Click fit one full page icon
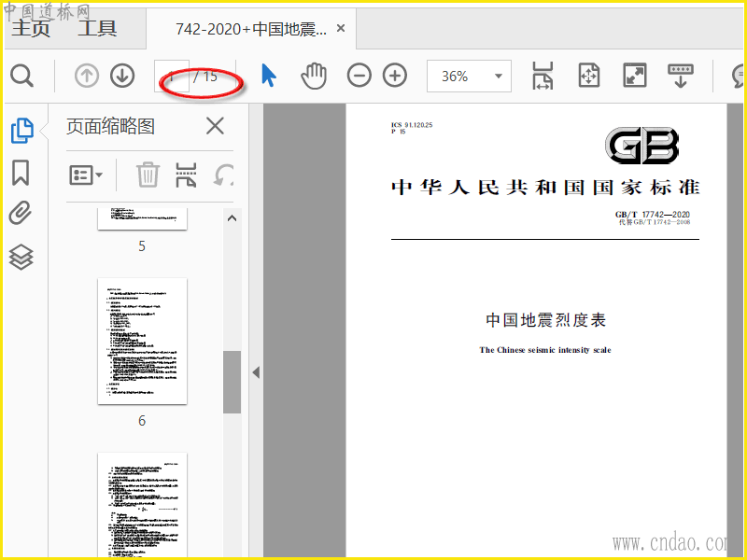This screenshot has height=560, width=747. [x=589, y=76]
